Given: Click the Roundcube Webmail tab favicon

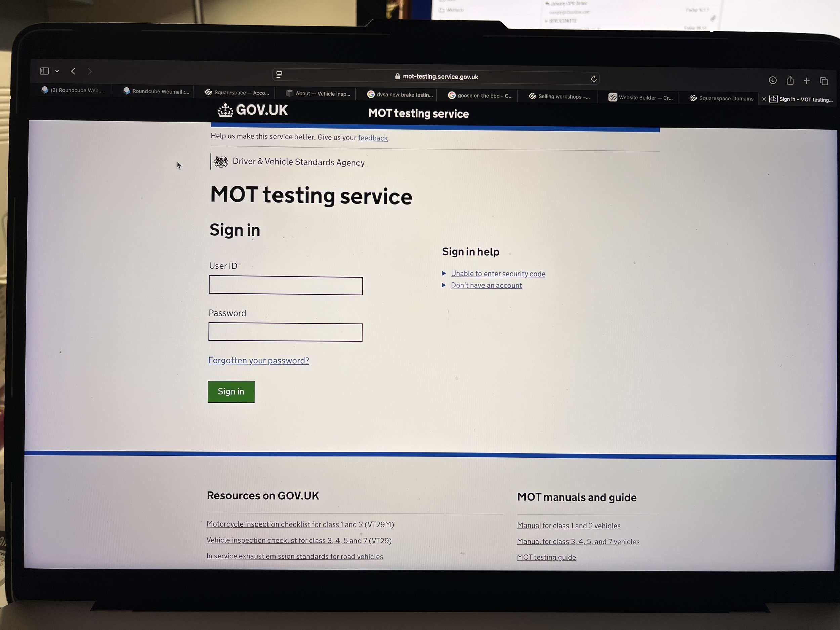Looking at the screenshot, I should click(126, 91).
